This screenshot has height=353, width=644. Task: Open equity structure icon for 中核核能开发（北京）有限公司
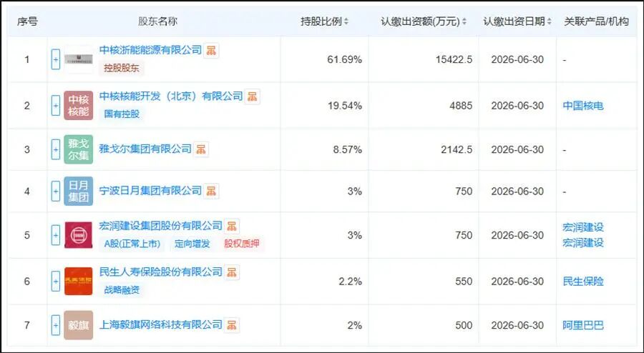(x=252, y=96)
